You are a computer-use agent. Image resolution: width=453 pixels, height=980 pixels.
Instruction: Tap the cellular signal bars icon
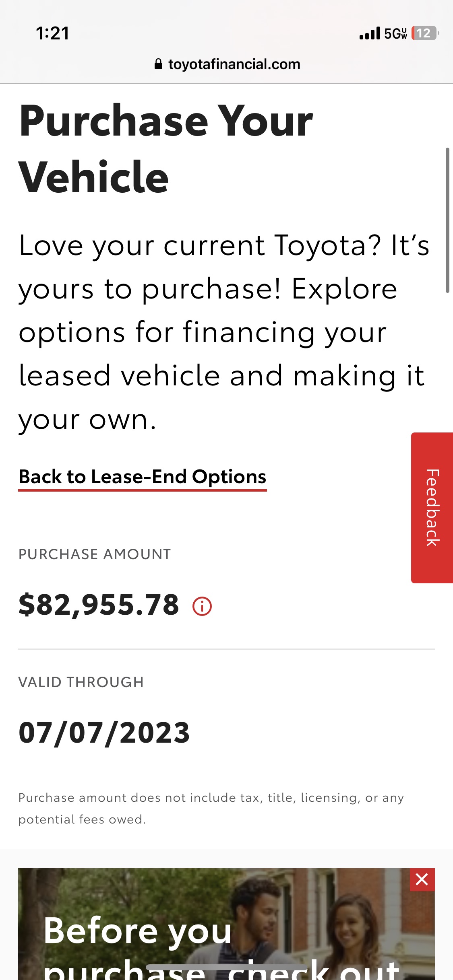[x=370, y=33]
